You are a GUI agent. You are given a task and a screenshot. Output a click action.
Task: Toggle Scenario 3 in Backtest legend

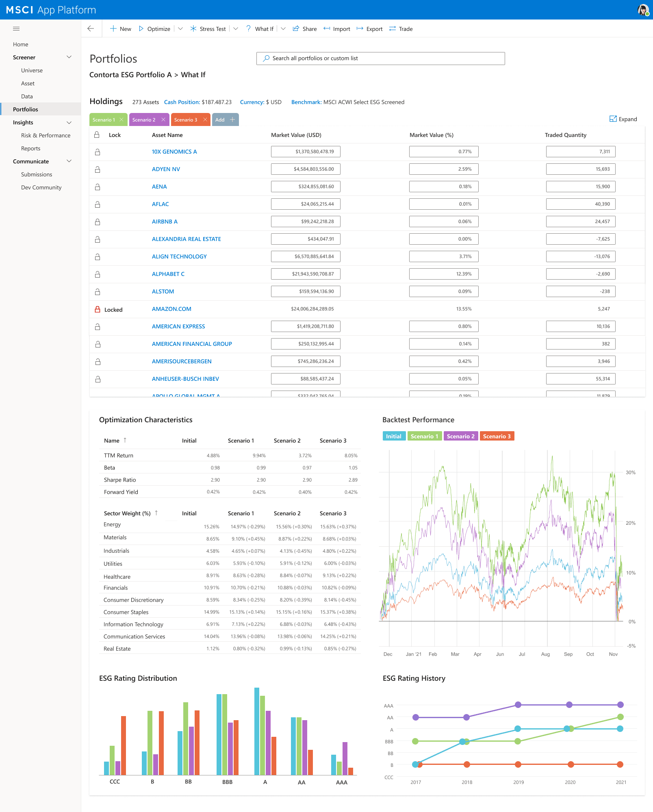[497, 436]
